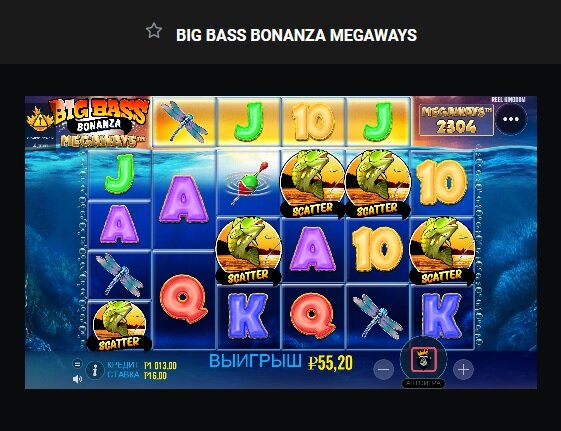The image size is (561, 431).
Task: Increase bet with plus button
Action: [463, 369]
